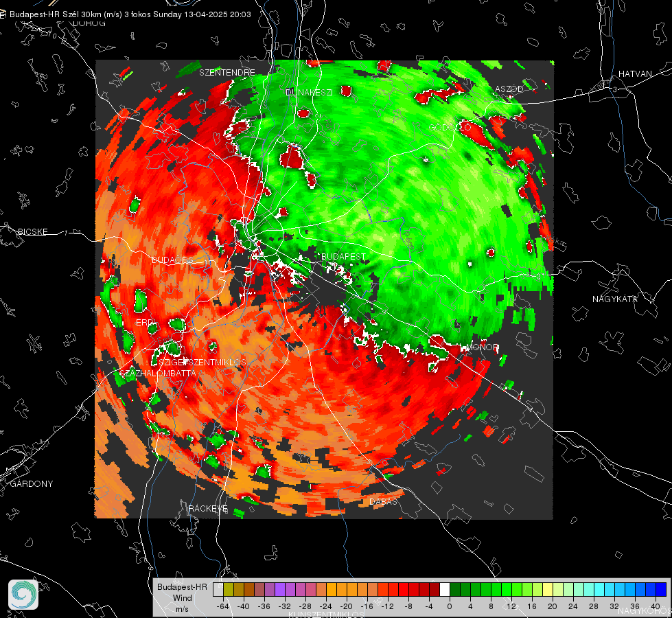Viewport: 672px width, 618px height.
Task: Click the small icon before the radar title
Action: [x=3, y=14]
